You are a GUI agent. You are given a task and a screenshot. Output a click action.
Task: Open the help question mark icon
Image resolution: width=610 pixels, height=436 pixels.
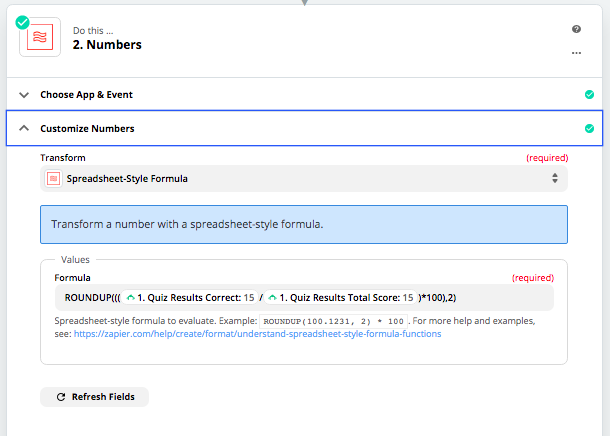click(x=576, y=29)
